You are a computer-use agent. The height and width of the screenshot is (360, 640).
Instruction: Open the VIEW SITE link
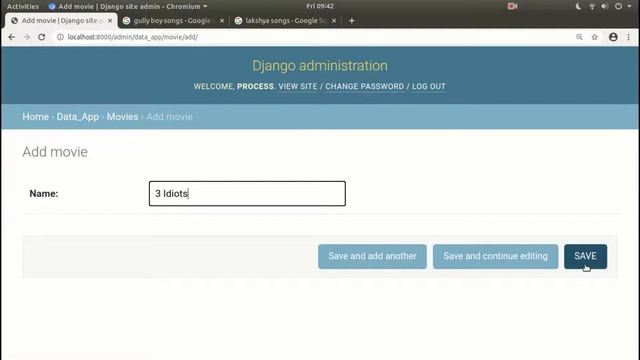pos(298,87)
